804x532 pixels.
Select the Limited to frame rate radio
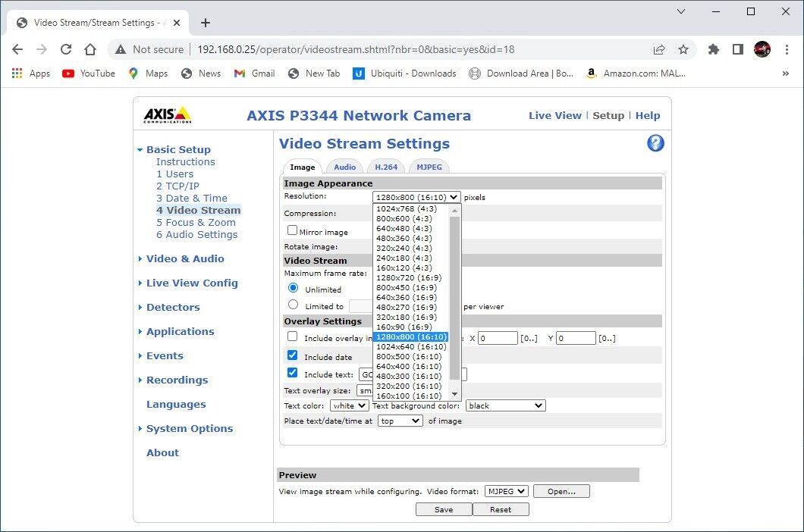coord(294,305)
